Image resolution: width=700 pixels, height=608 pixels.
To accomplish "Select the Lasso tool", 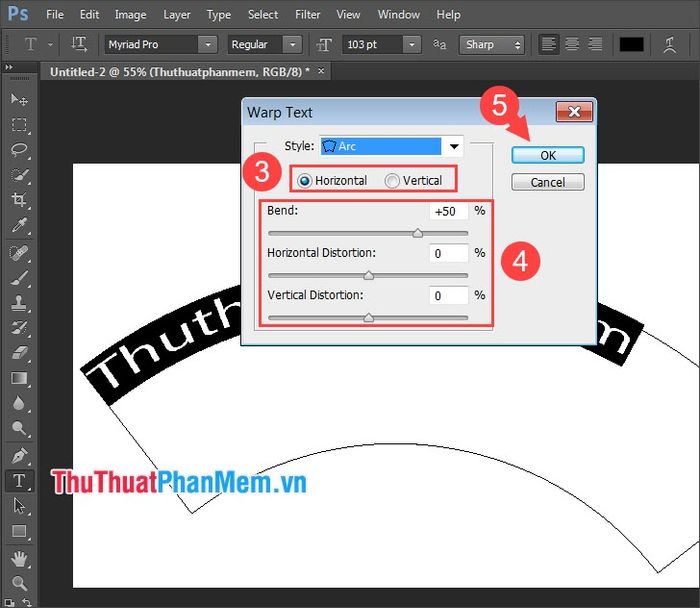I will 19,150.
